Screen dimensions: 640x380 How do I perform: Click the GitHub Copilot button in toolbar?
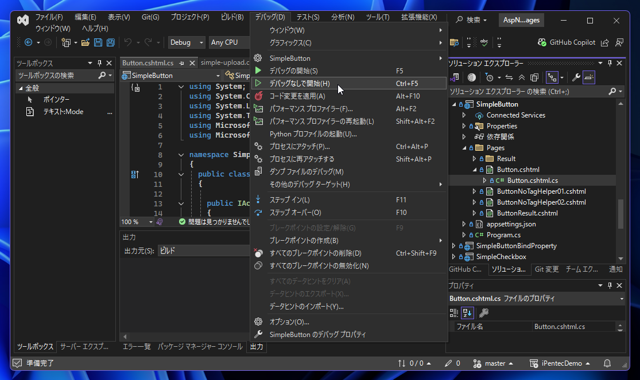tap(567, 42)
